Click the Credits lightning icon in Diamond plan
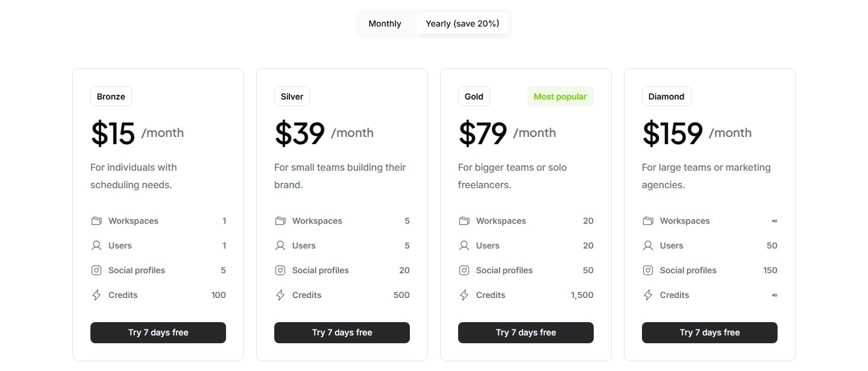The height and width of the screenshot is (371, 868). [x=648, y=295]
